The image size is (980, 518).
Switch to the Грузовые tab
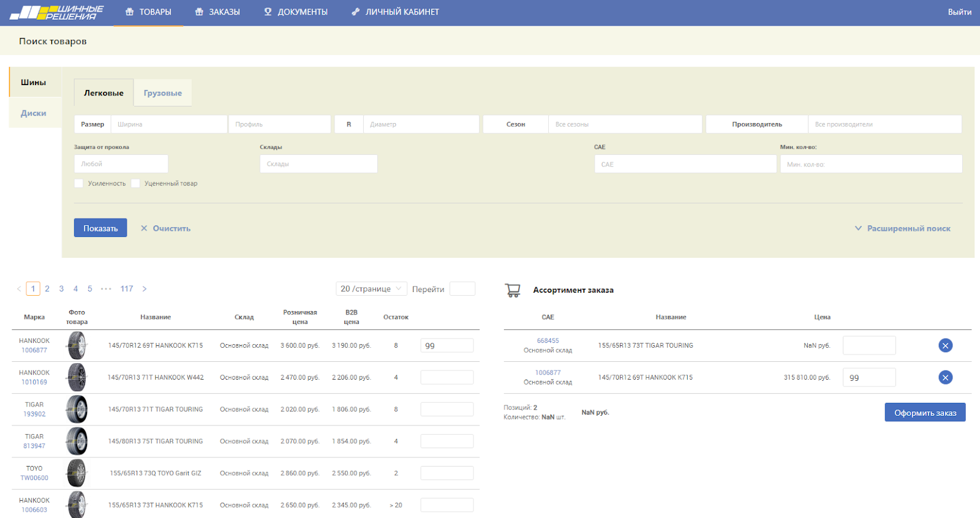point(163,93)
